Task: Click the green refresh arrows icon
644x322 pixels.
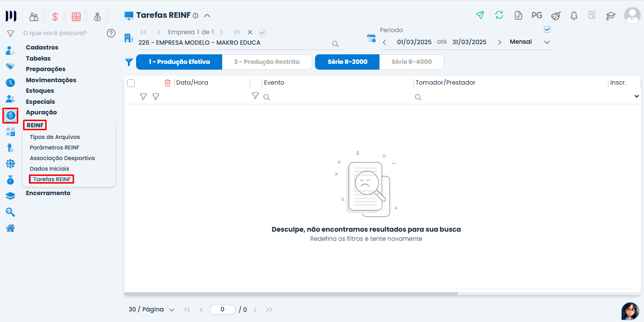Action: [x=499, y=15]
